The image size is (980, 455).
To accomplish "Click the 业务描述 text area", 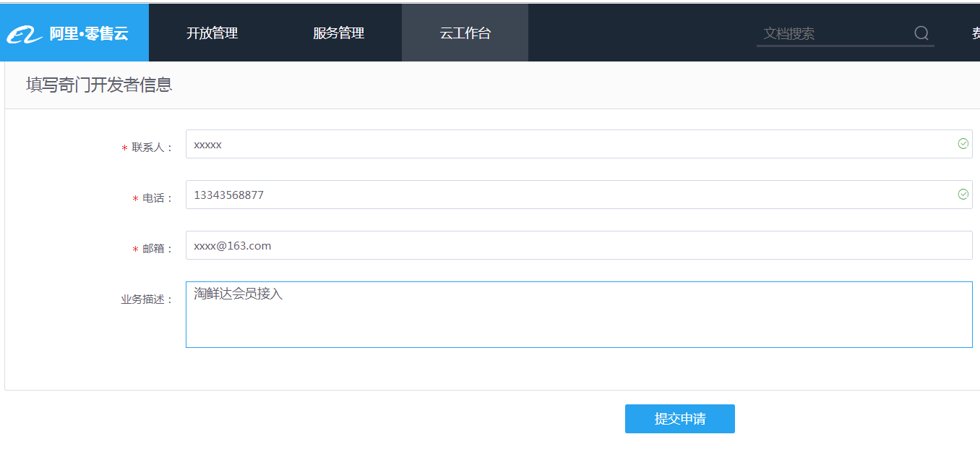I will (579, 315).
